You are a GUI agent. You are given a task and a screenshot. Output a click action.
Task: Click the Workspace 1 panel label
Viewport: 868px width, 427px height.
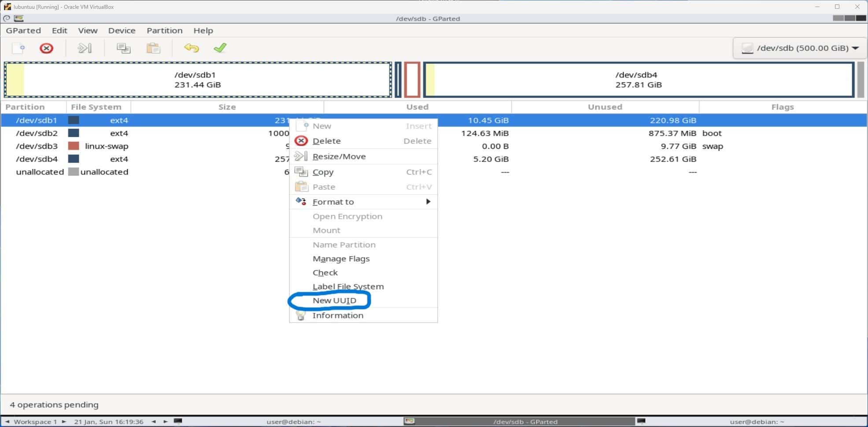click(35, 421)
